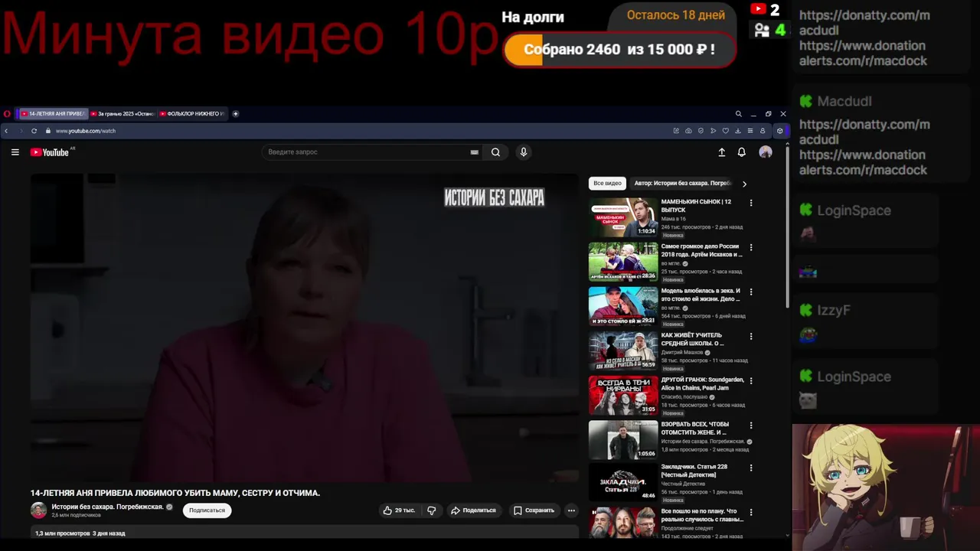This screenshot has height=551, width=980.
Task: Open the Opera menu logo
Action: tap(7, 114)
